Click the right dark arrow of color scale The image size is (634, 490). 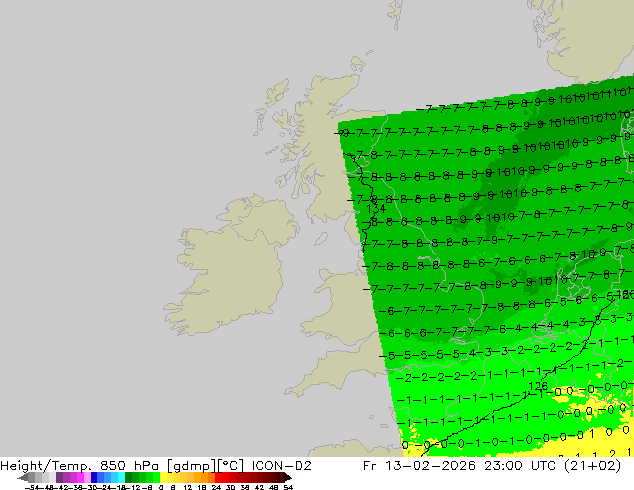288,477
